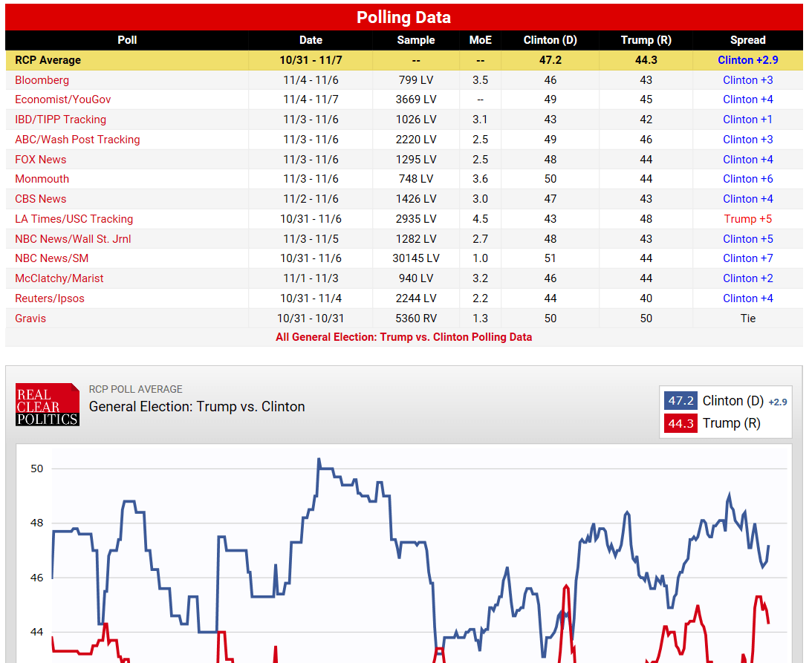Click the blue 47.2 Clinton legend box
This screenshot has height=663, width=812.
click(681, 401)
